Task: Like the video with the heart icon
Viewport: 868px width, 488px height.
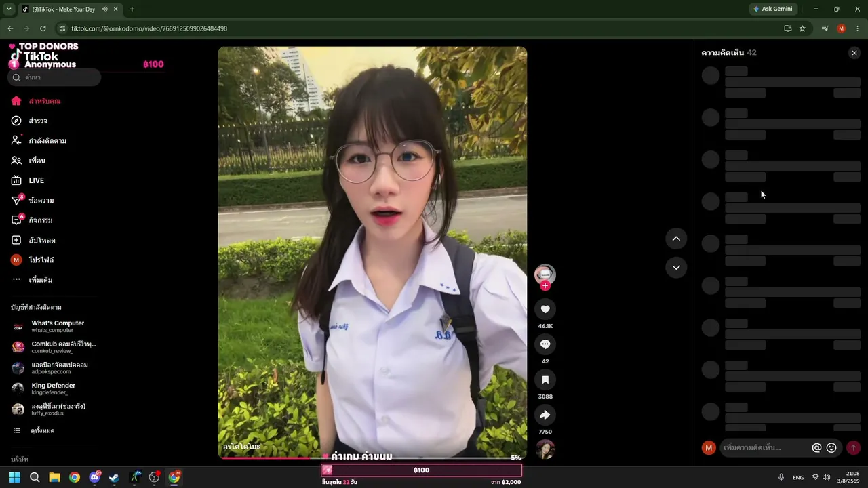Action: coord(545,309)
